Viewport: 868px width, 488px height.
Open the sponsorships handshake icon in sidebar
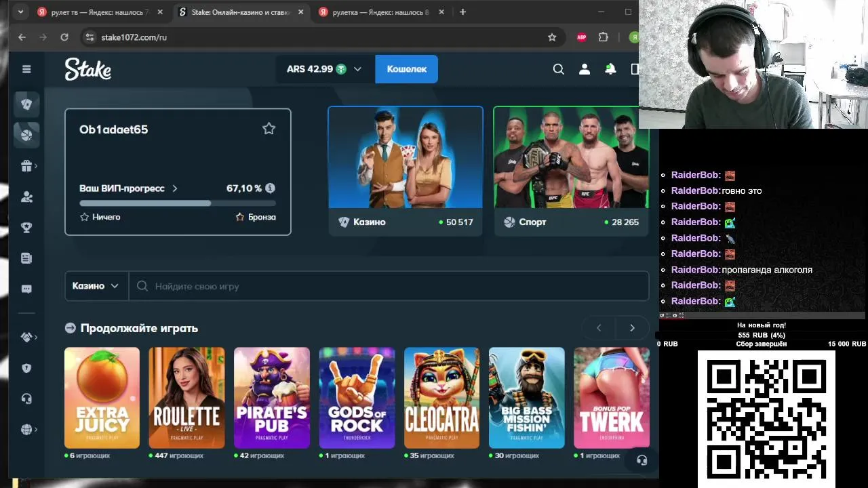tap(26, 337)
